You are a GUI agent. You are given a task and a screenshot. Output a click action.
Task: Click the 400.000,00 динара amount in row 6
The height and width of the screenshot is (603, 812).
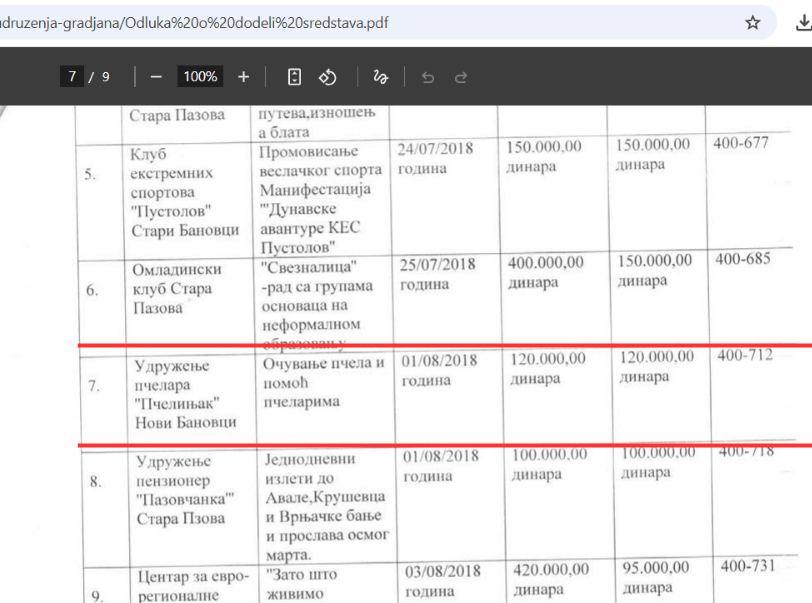tap(545, 272)
